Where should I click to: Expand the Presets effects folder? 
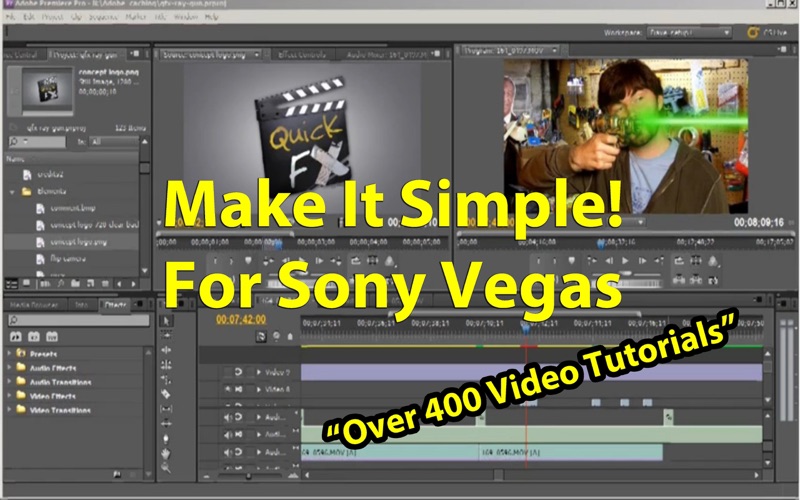(9, 353)
